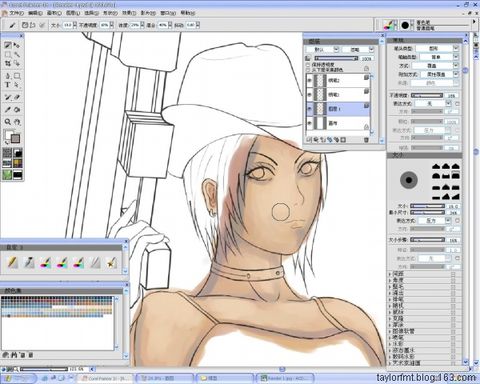Select the Magic Wand tool

17,54
